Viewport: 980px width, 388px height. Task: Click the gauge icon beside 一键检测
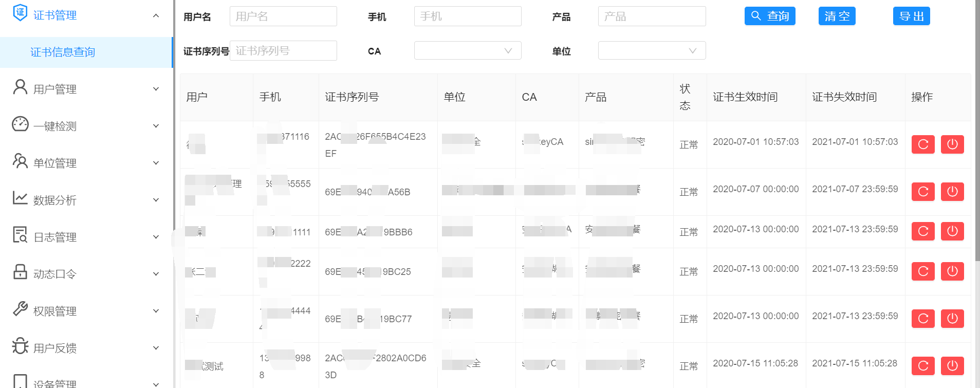click(20, 124)
